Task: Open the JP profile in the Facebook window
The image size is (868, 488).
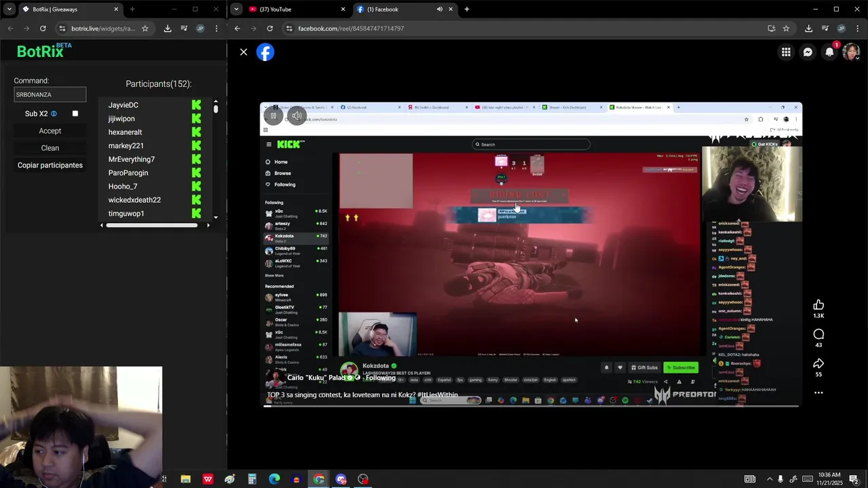Action: (841, 28)
